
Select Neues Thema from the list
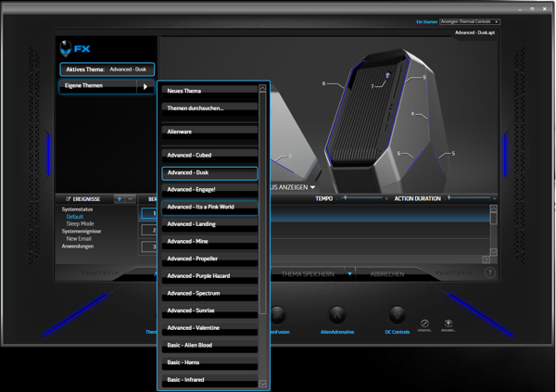click(209, 92)
